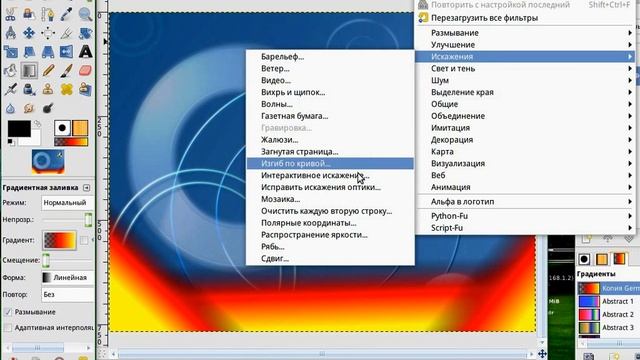Viewport: 640px width, 360px height.
Task: Select the Heal tool
Action: pos(67,89)
